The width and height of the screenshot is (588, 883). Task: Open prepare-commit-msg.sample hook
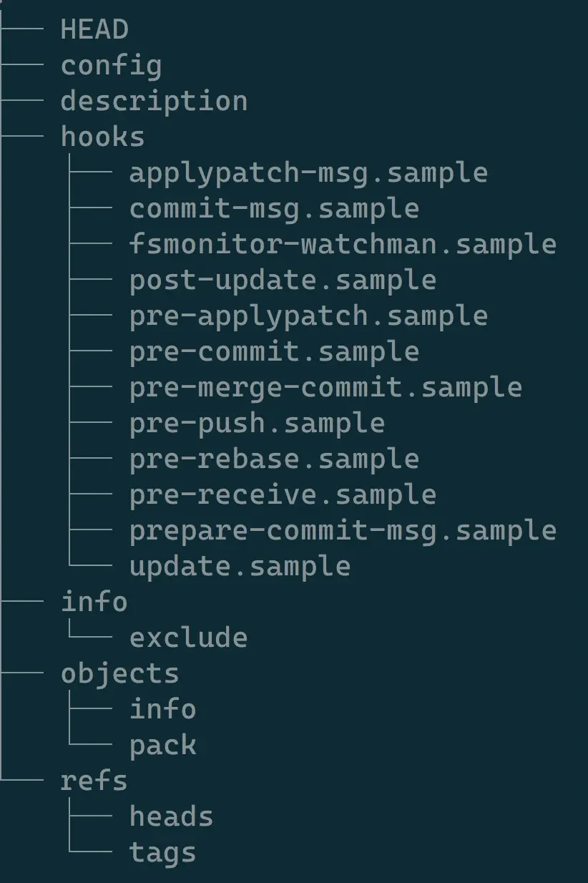(343, 531)
